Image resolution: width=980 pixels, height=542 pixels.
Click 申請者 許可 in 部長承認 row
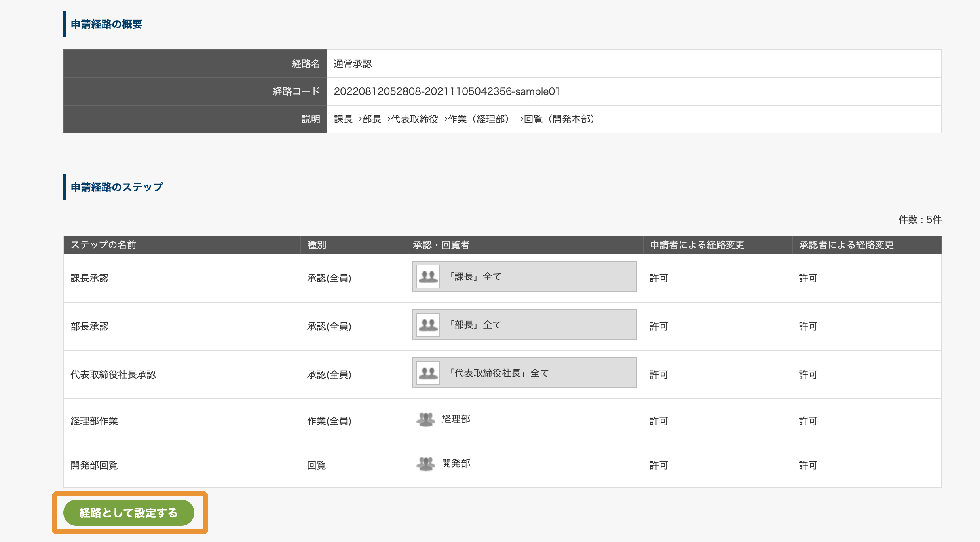(659, 326)
